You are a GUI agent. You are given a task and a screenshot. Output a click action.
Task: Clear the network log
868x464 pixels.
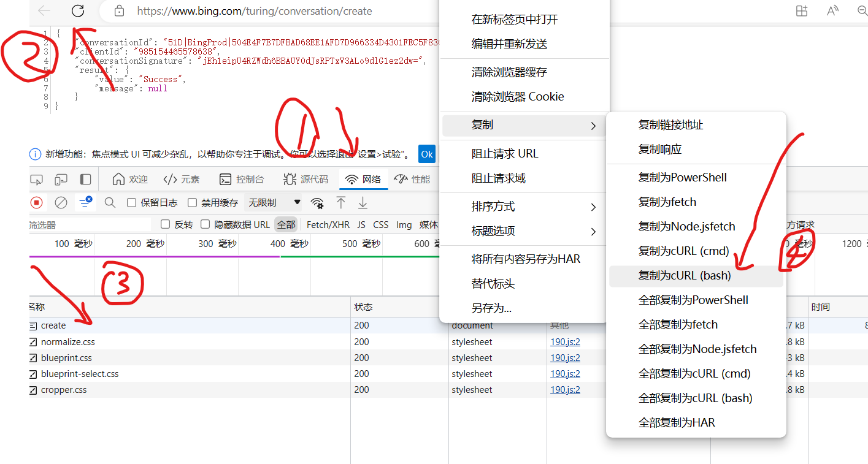coord(61,202)
